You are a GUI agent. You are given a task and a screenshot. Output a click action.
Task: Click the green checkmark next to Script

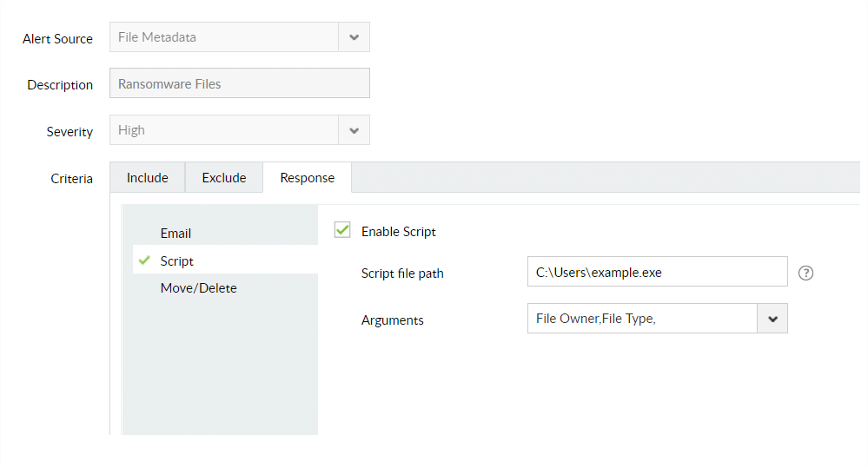145,260
